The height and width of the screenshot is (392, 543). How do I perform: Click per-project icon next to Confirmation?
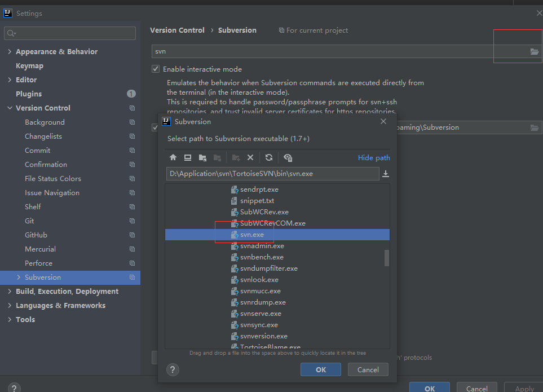[132, 164]
